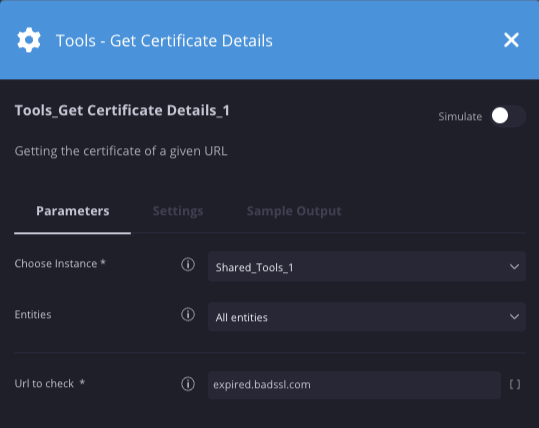Select the Parameters tab
This screenshot has height=428, width=539.
73,211
